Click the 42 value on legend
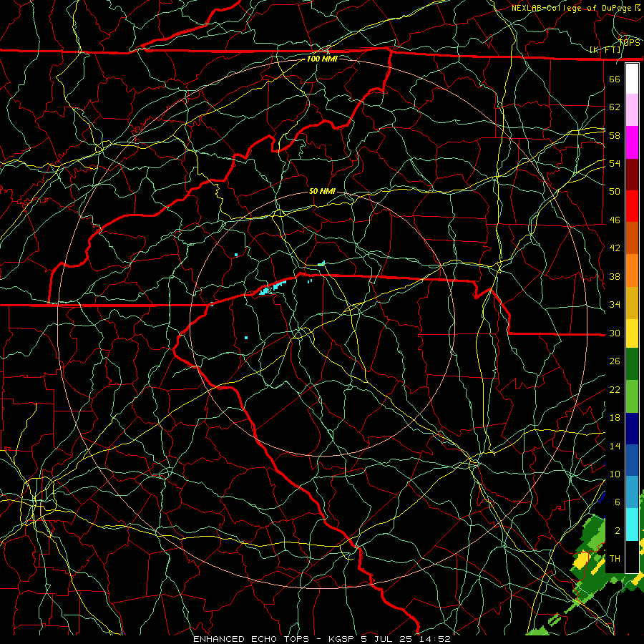 pos(615,248)
